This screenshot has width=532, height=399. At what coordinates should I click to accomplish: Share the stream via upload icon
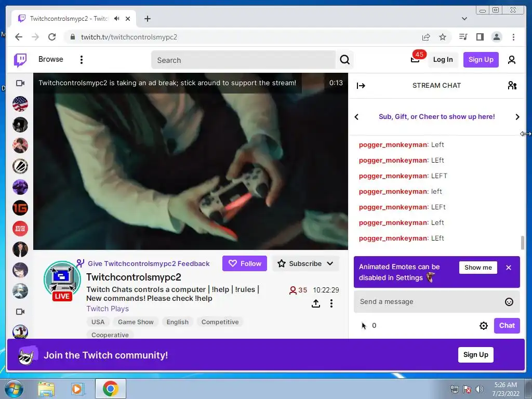[x=315, y=303]
